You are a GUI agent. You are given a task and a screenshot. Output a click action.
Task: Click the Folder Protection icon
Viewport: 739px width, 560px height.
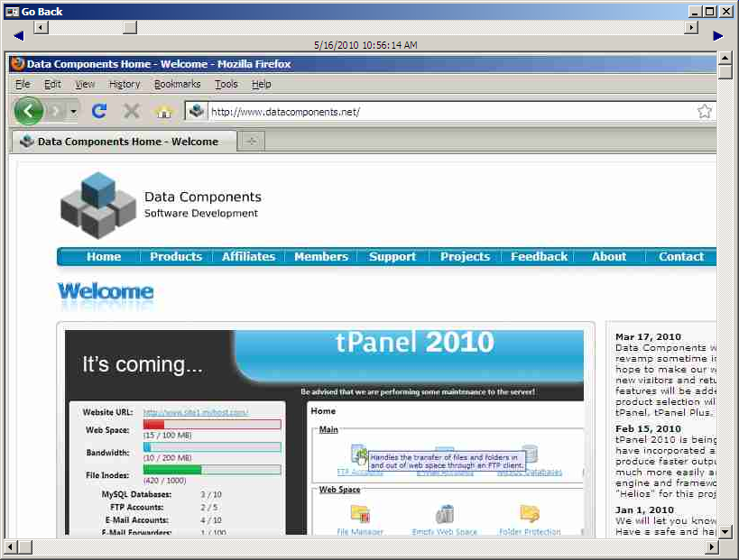coord(530,515)
